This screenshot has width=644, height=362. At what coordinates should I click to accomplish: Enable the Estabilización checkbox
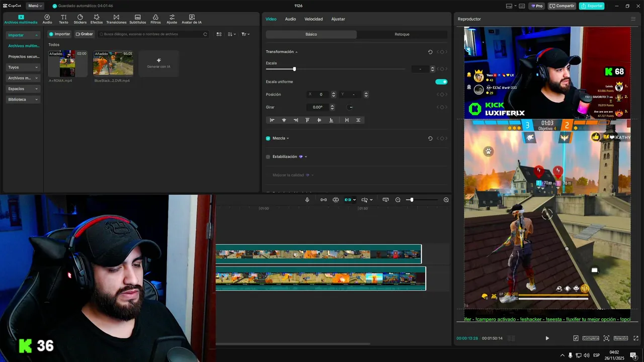pyautogui.click(x=268, y=157)
